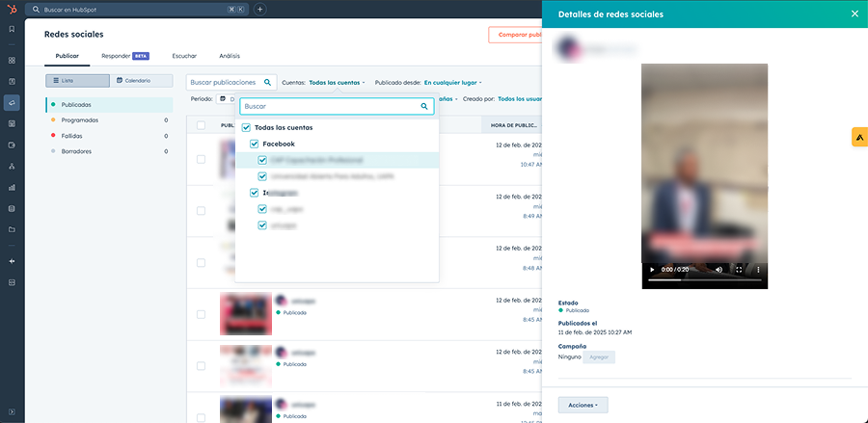Click the Buscar en HubSpot search bar
868x423 pixels.
(x=138, y=10)
